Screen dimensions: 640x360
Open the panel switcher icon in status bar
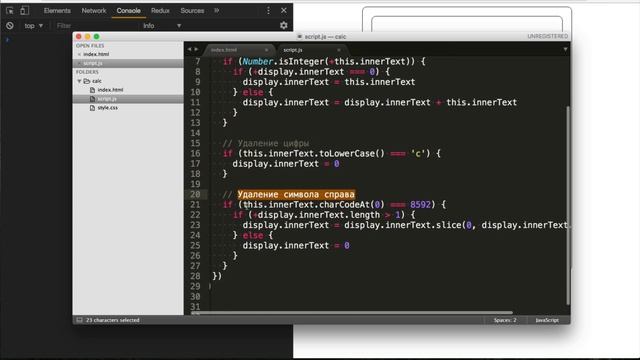point(80,320)
